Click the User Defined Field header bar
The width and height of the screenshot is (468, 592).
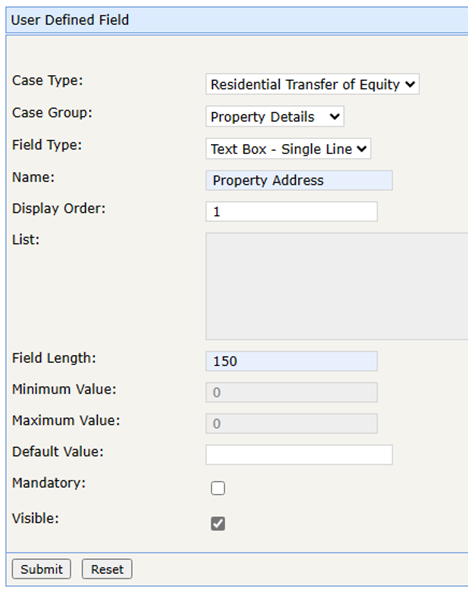[237, 20]
